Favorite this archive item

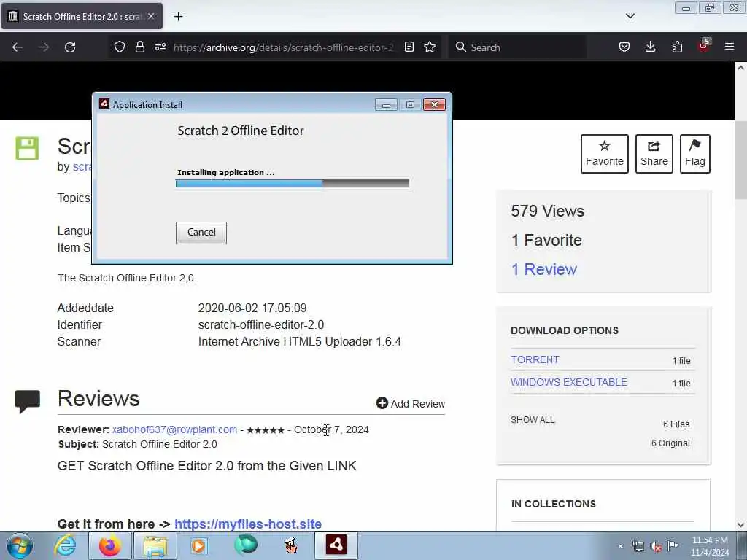tap(605, 154)
